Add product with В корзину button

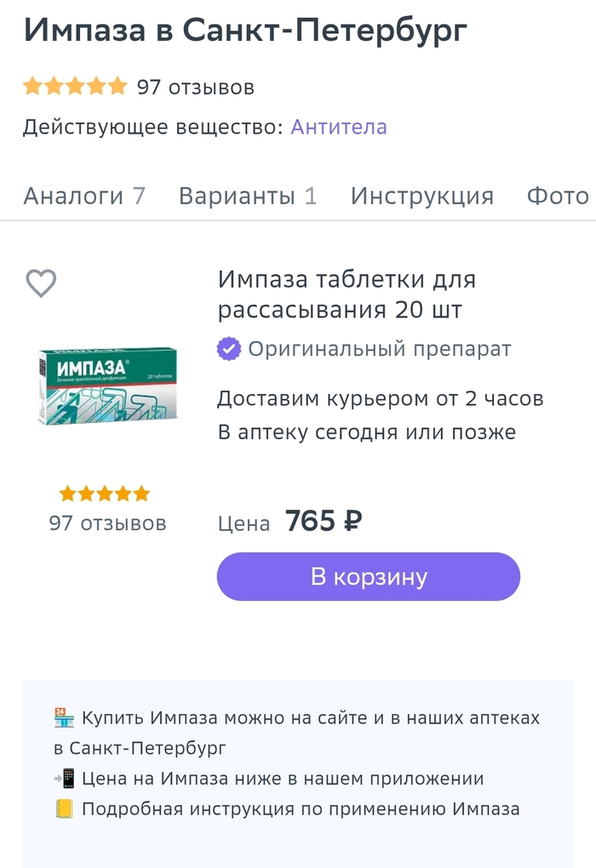(x=368, y=577)
